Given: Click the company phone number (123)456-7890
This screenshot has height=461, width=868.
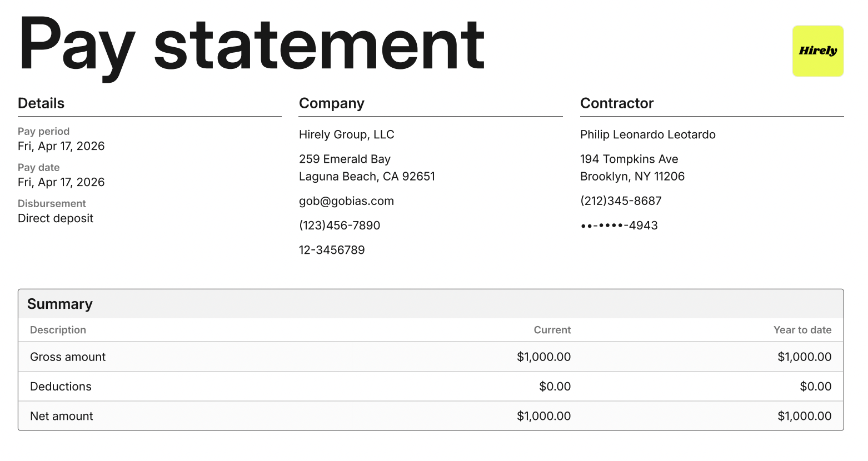Looking at the screenshot, I should 340,226.
